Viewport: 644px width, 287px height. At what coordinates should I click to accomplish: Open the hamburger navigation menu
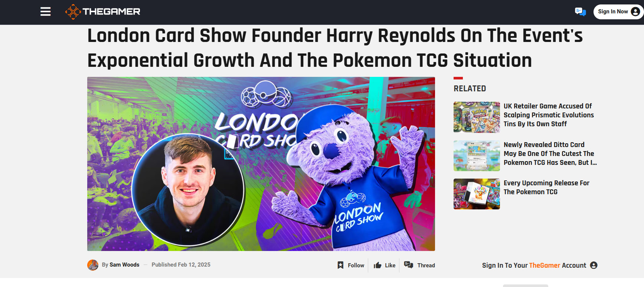pos(45,12)
